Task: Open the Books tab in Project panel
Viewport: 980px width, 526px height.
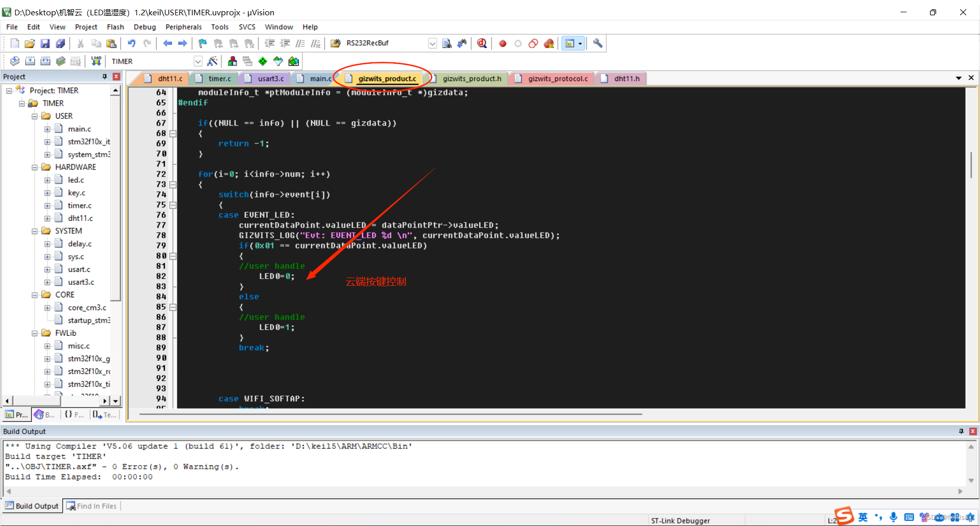Action: click(x=45, y=415)
